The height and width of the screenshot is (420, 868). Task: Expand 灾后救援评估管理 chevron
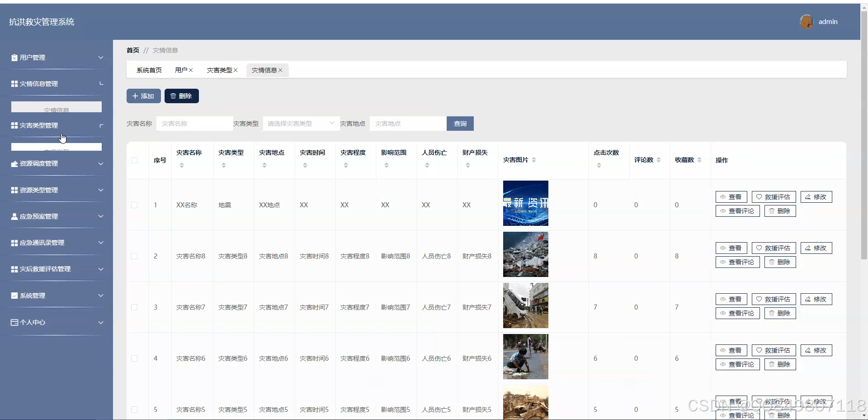click(101, 269)
